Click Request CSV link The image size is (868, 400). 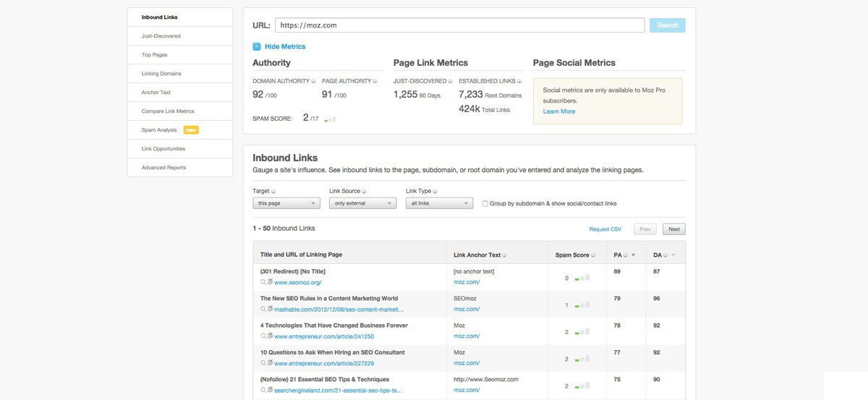(605, 229)
